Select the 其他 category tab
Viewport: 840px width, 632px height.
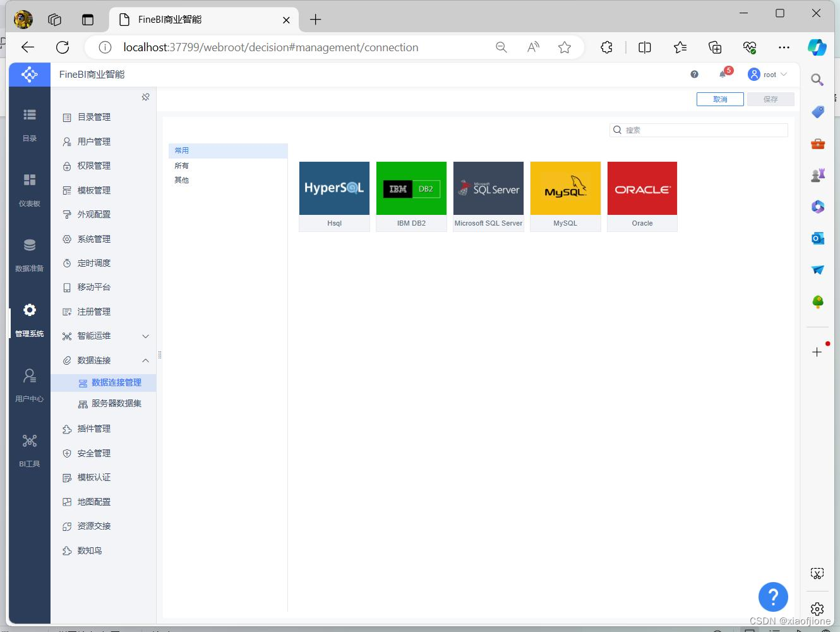pos(228,180)
